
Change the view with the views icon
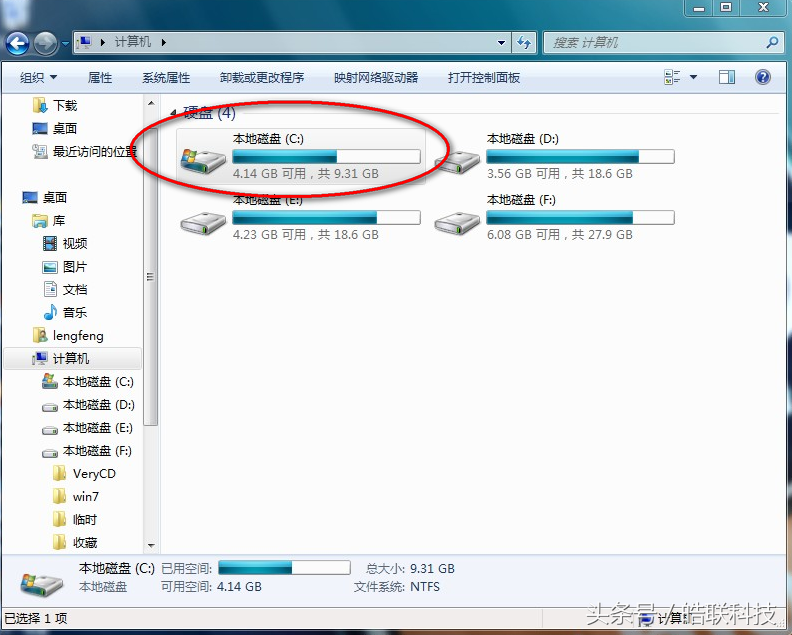(x=672, y=77)
